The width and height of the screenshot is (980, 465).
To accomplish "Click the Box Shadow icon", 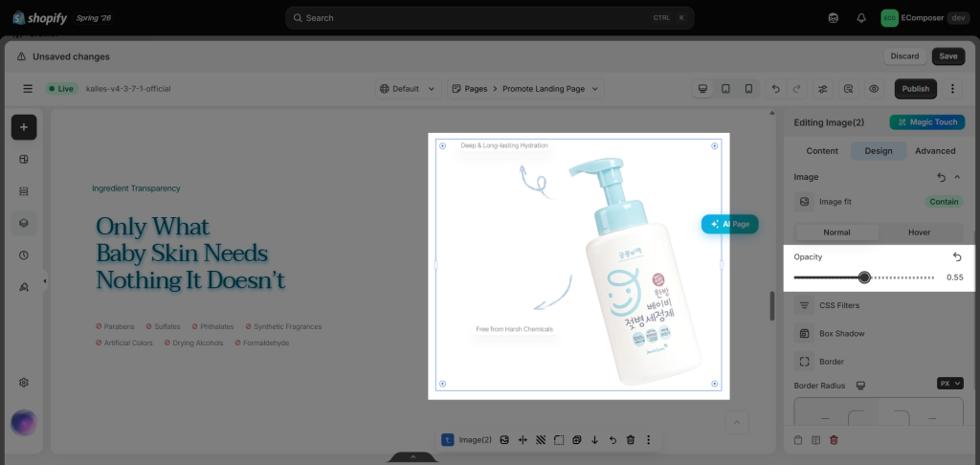I will [x=804, y=334].
